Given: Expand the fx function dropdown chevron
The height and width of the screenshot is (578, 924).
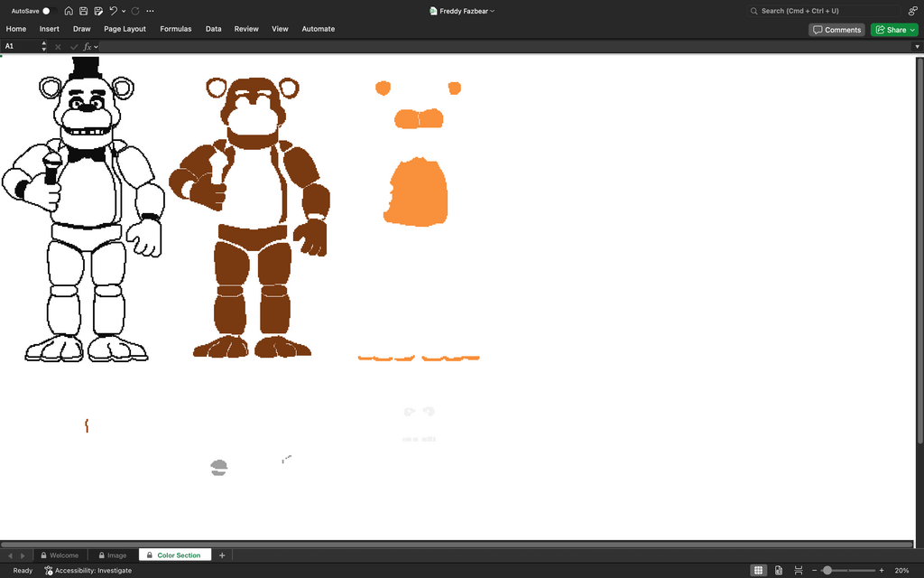Looking at the screenshot, I should [96, 47].
